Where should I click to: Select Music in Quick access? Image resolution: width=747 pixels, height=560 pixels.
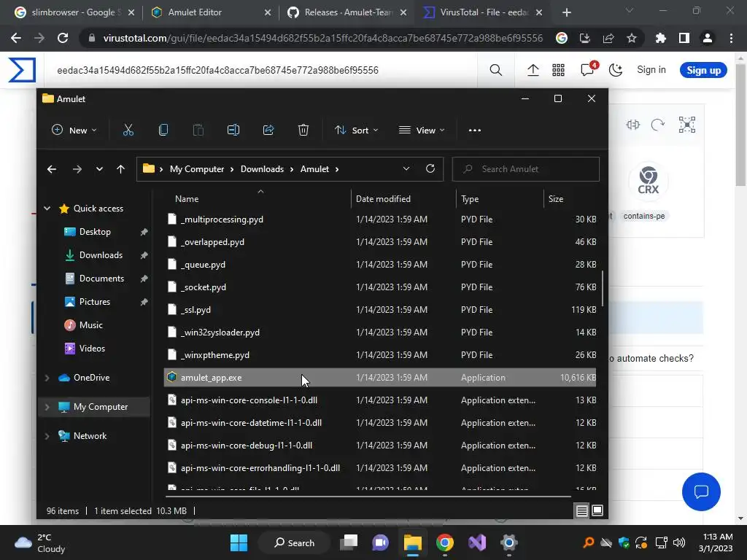(90, 325)
